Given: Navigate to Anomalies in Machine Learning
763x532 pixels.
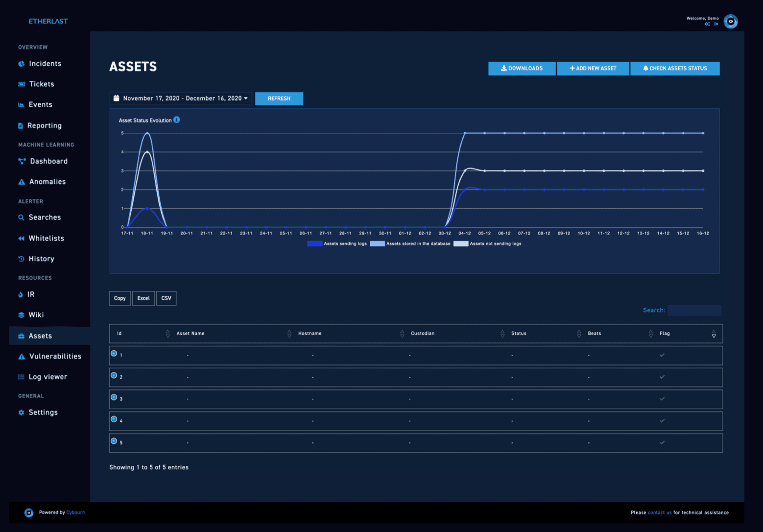Looking at the screenshot, I should (x=47, y=182).
